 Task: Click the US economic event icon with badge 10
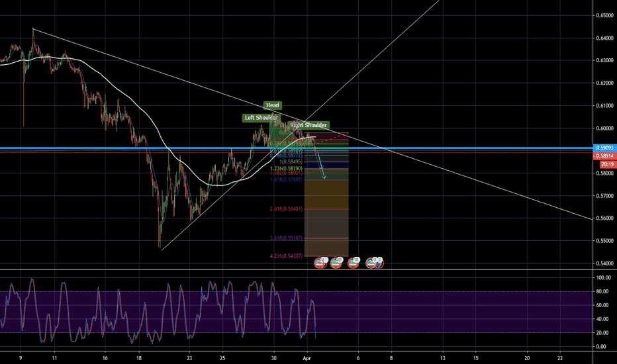point(354,263)
